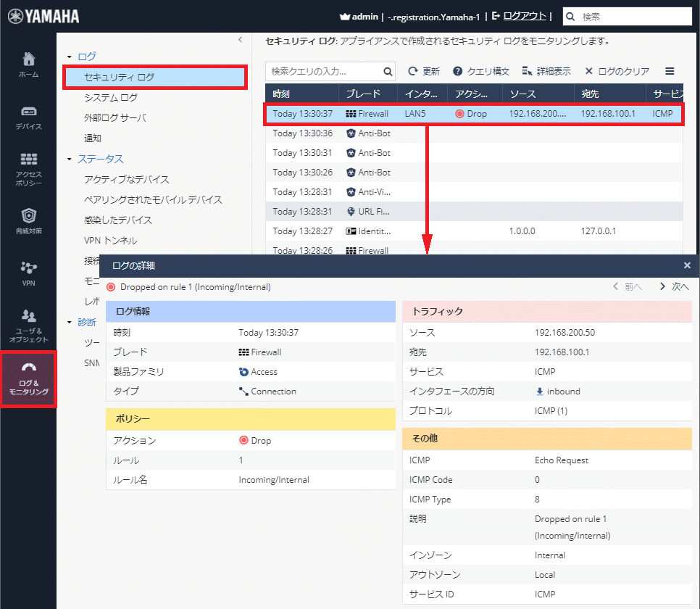
Task: Click the search query input field
Action: (323, 72)
